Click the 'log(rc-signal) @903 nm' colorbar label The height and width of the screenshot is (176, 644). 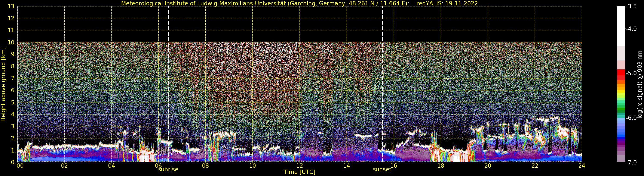point(640,84)
